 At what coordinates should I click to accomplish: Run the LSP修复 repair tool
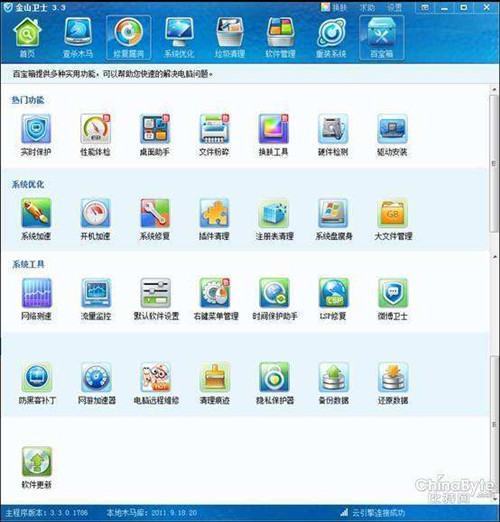[x=333, y=299]
